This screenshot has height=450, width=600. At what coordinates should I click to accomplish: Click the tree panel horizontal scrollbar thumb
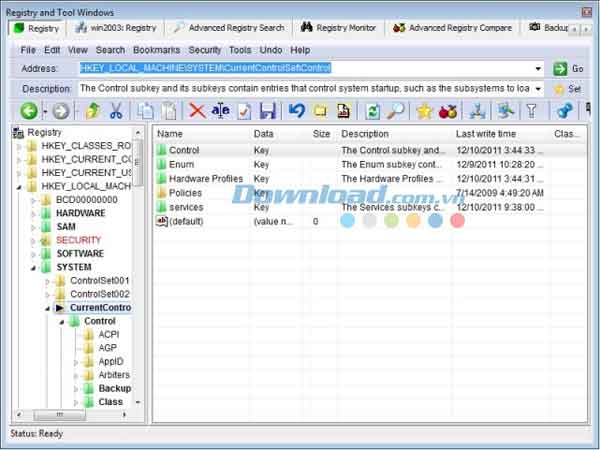coord(59,414)
